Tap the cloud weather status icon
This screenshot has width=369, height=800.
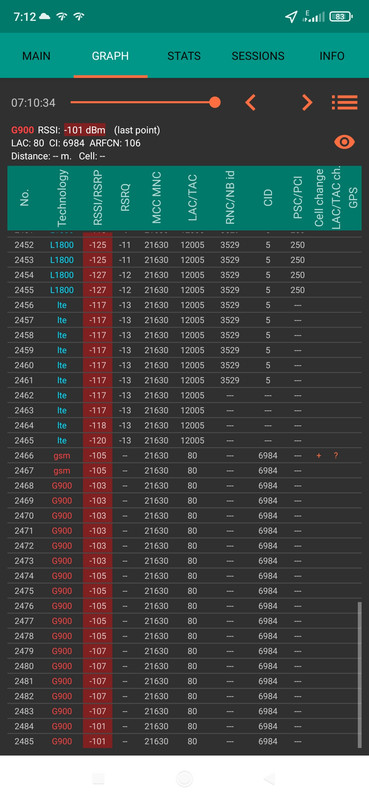coord(45,16)
